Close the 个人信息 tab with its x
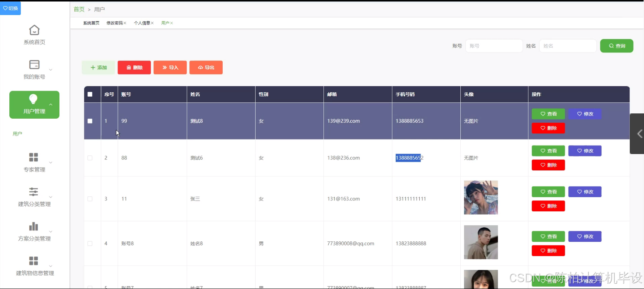Screen dimensions: 644x289 pos(152,23)
